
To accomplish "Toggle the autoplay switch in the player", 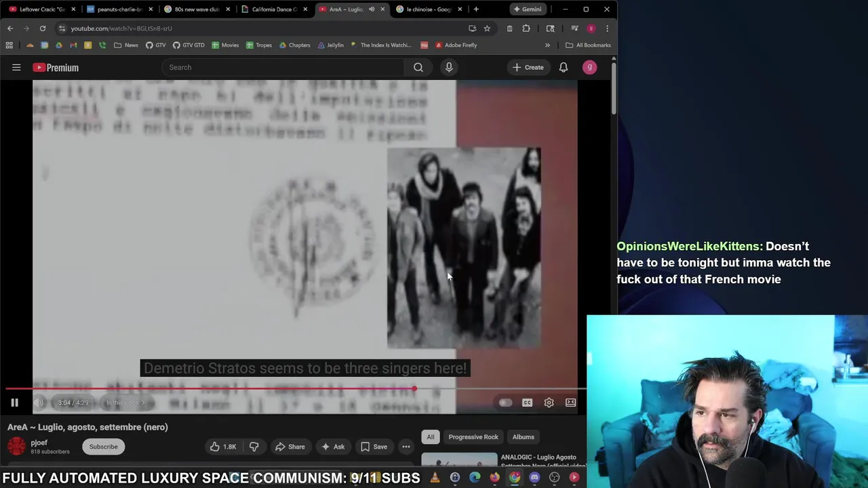I will (505, 403).
